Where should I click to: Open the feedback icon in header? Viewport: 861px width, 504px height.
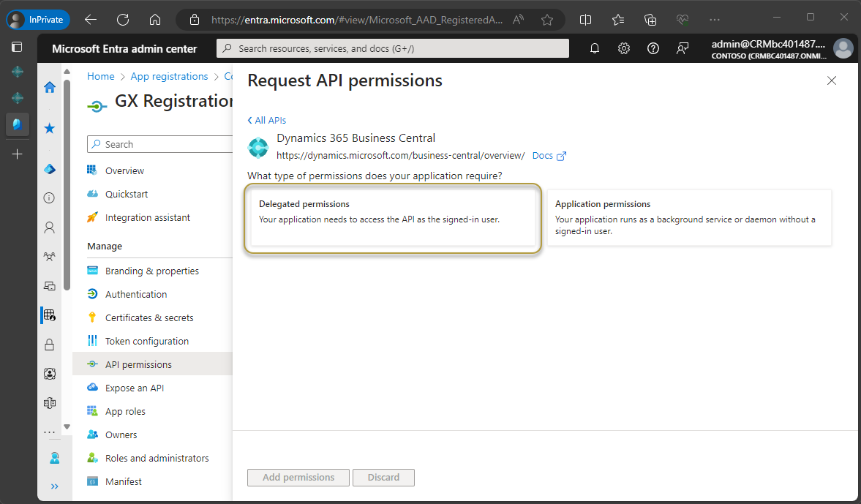683,48
